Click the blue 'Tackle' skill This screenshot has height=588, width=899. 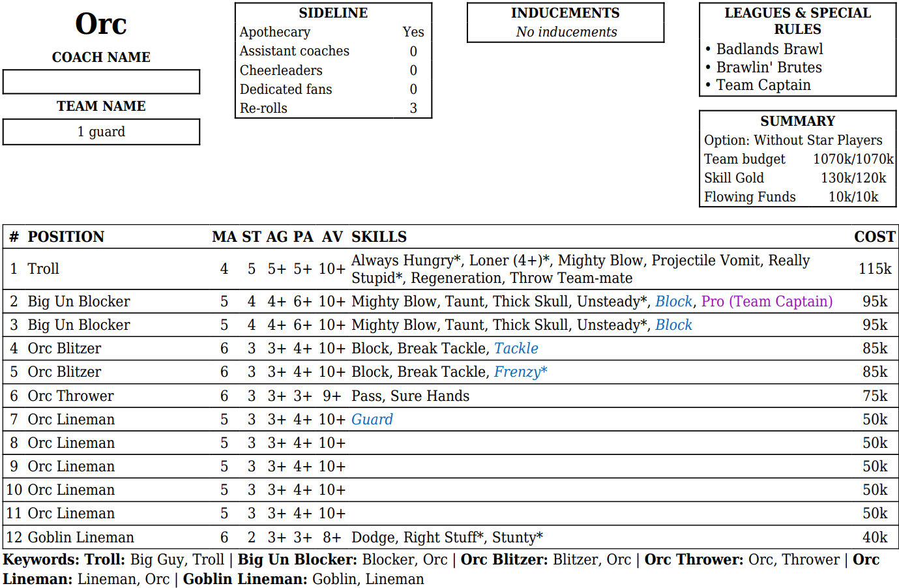516,348
